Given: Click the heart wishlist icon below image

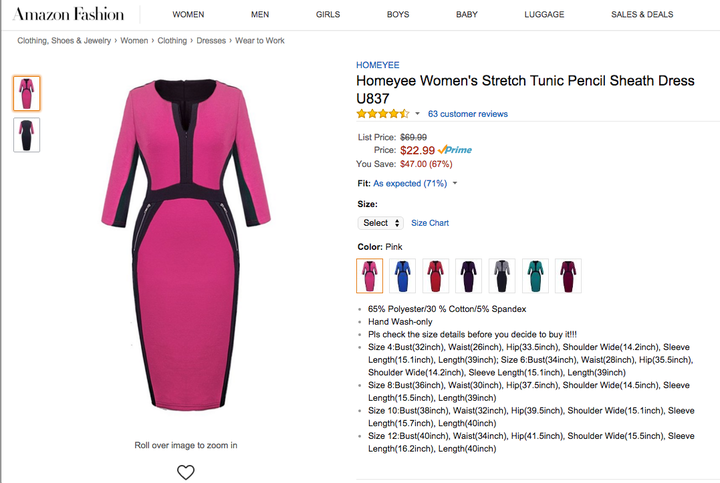Looking at the screenshot, I should click(x=186, y=472).
